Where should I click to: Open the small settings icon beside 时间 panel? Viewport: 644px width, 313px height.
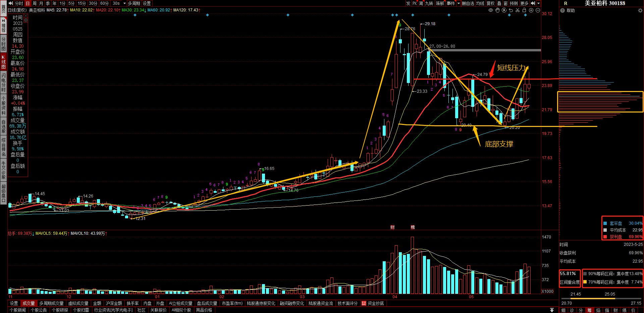point(26,20)
